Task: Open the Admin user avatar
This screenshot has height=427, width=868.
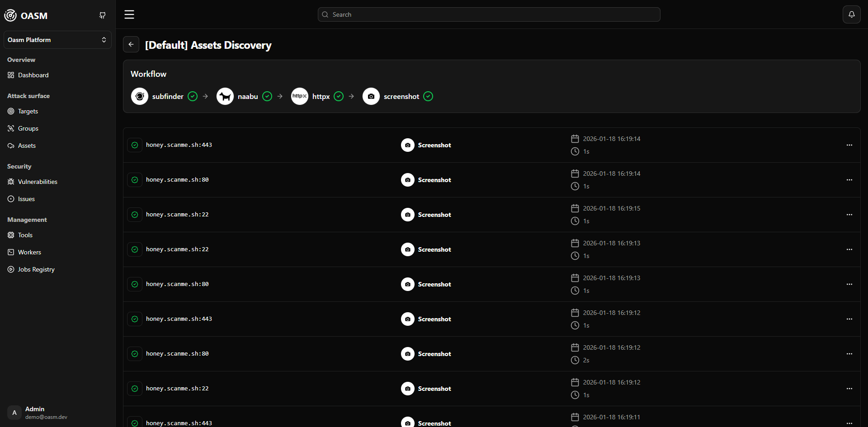Action: coord(14,413)
